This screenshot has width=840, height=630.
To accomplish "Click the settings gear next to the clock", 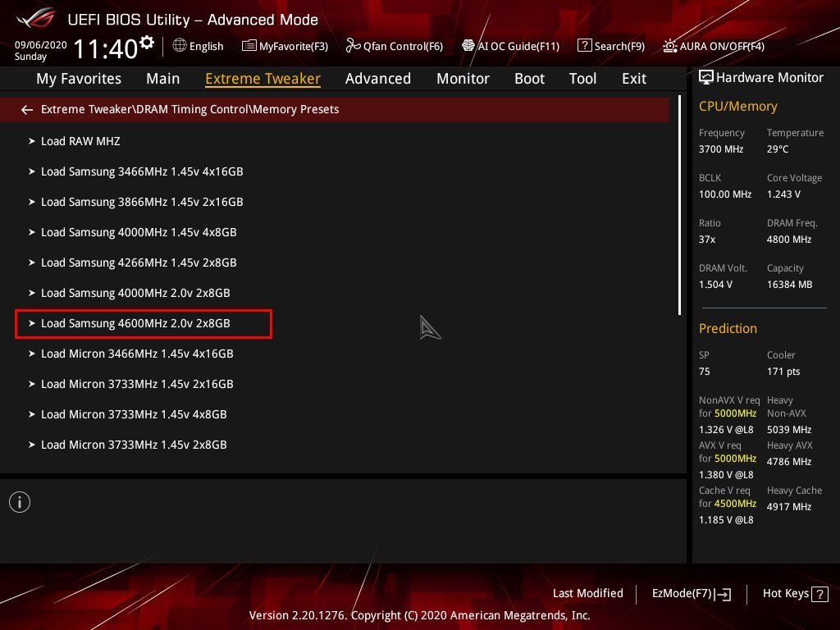I will 147,43.
